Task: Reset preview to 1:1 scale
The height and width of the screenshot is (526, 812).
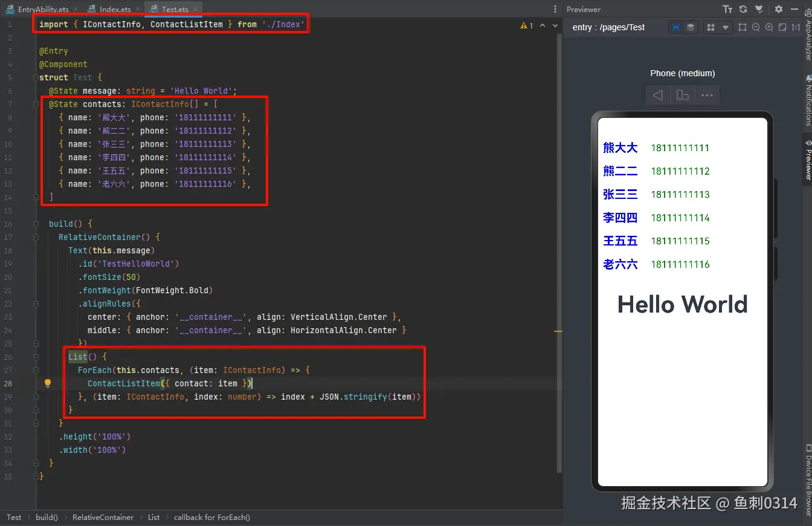Action: click(796, 27)
